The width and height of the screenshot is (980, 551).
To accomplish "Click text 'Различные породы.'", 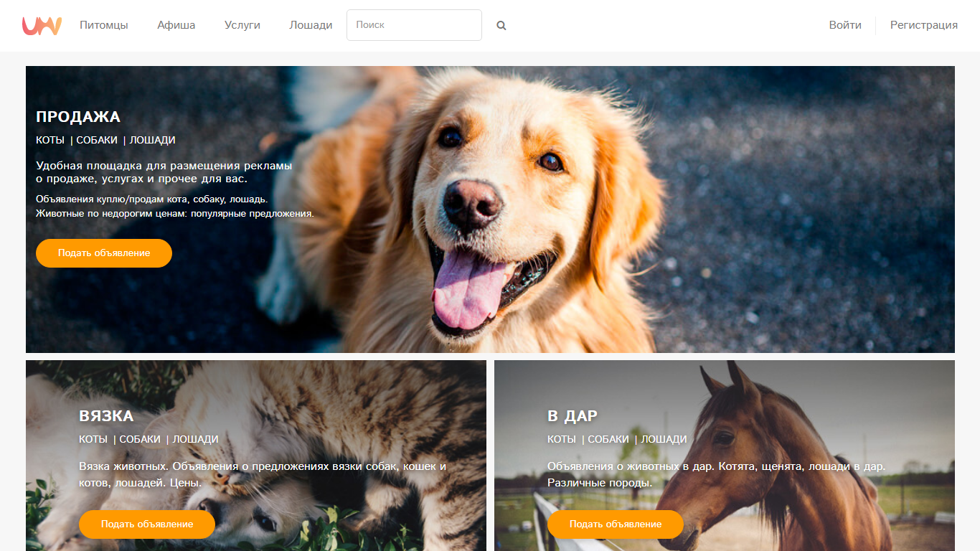I will 600,484.
